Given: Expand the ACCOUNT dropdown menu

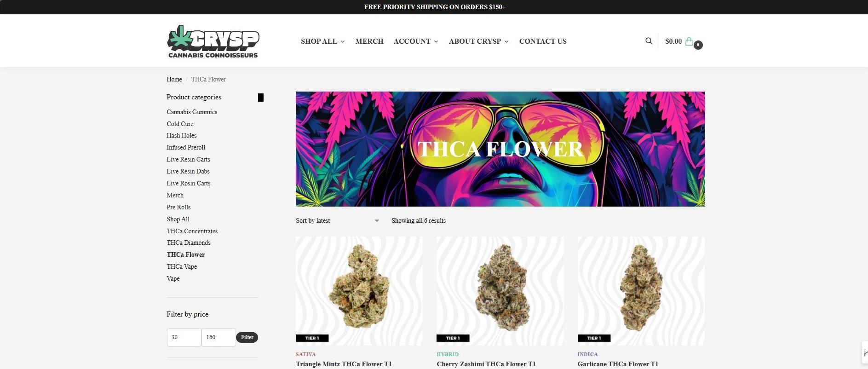Looking at the screenshot, I should click(x=416, y=41).
